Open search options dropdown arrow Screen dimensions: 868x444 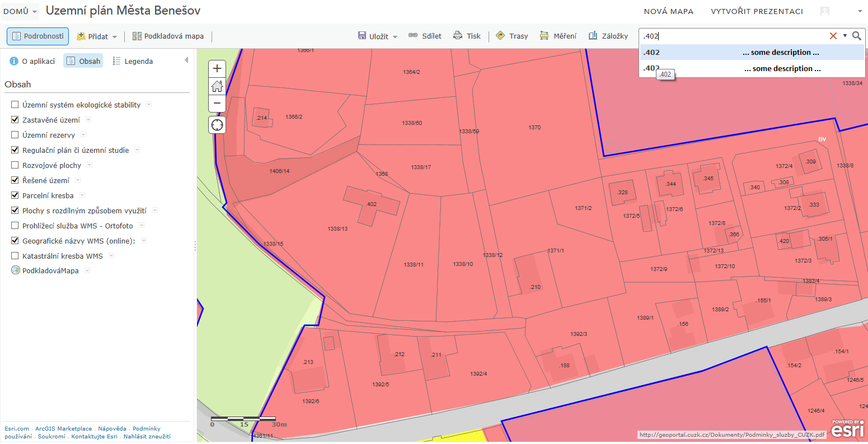pyautogui.click(x=845, y=36)
